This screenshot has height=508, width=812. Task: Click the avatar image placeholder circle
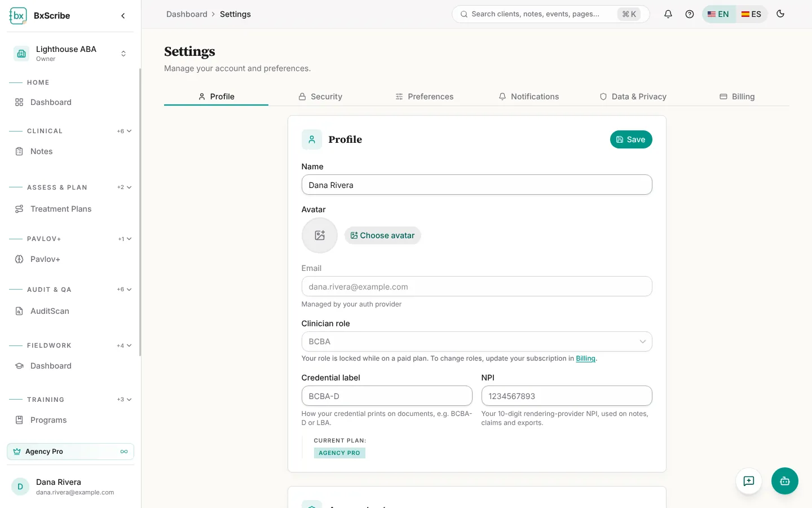coord(320,235)
